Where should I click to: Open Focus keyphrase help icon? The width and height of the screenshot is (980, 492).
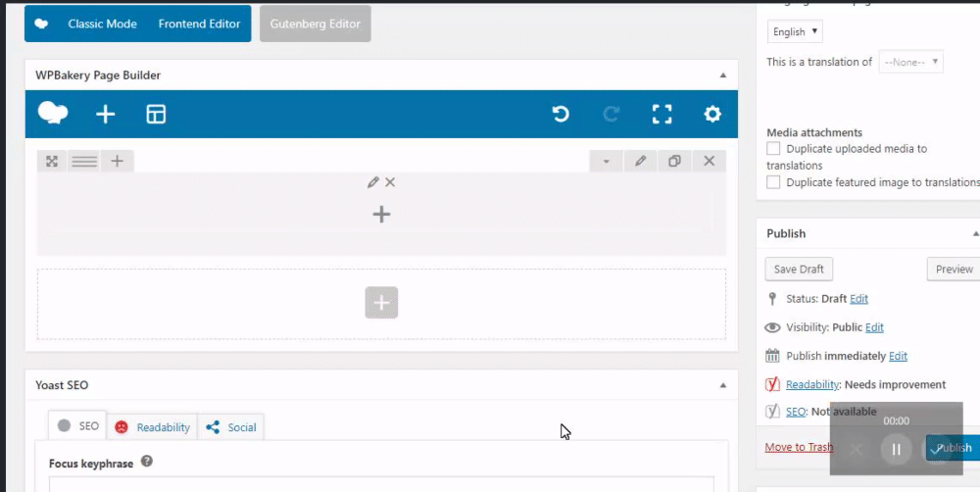coord(147,462)
